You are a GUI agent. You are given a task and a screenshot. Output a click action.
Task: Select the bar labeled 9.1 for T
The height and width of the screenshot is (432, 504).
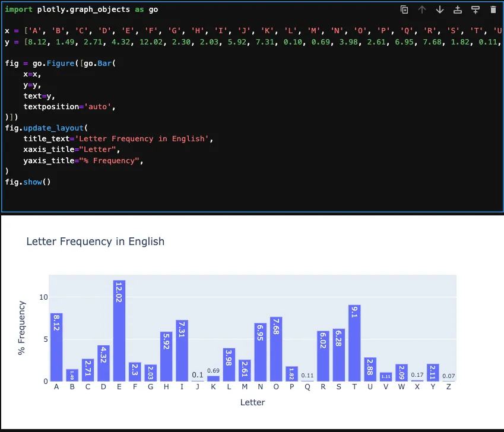click(355, 344)
